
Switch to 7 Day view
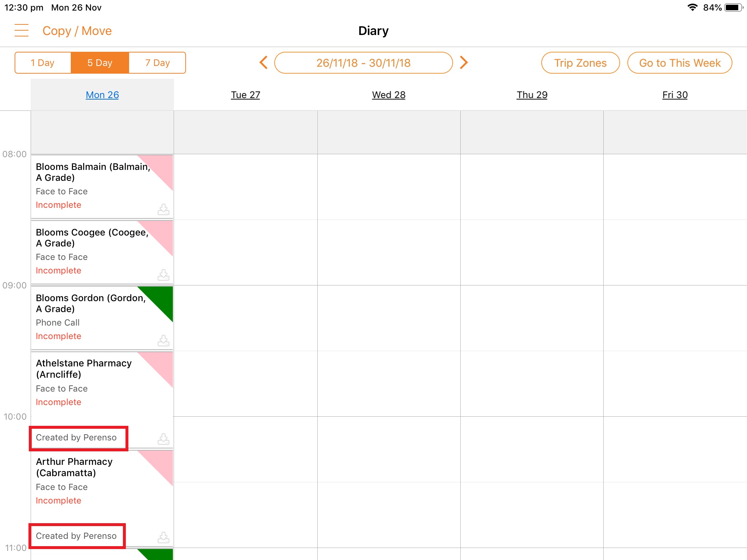pyautogui.click(x=157, y=63)
